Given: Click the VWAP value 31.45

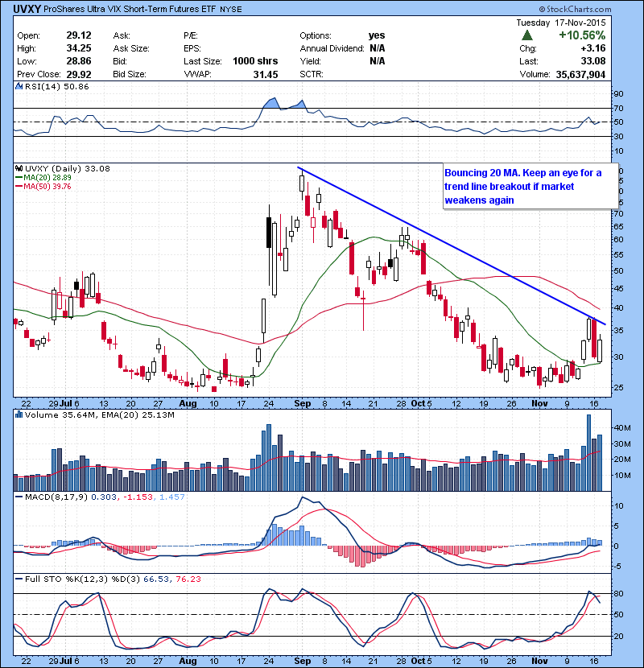Looking at the screenshot, I should [266, 75].
